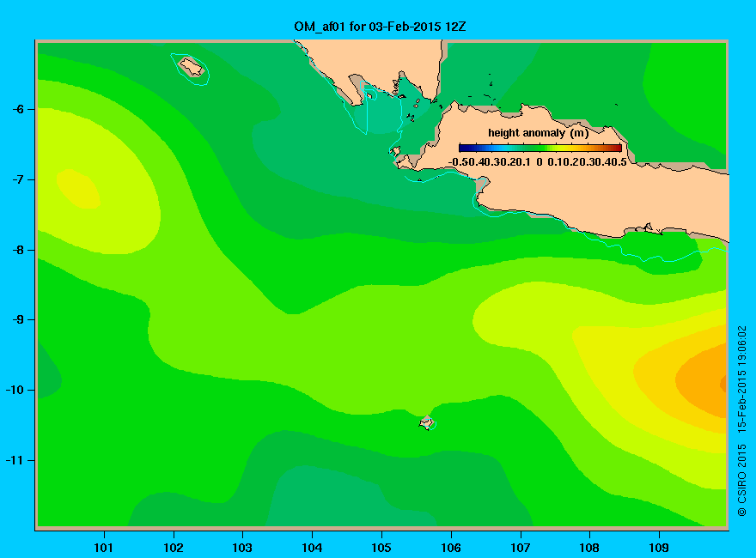
Task: Click latitude axis label -10
Action: 15,390
